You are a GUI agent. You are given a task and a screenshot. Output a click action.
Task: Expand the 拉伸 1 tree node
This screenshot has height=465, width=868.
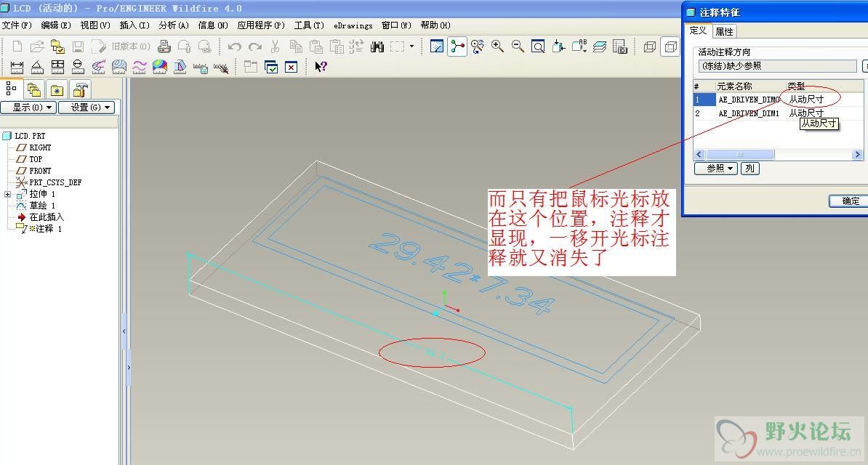(x=7, y=194)
